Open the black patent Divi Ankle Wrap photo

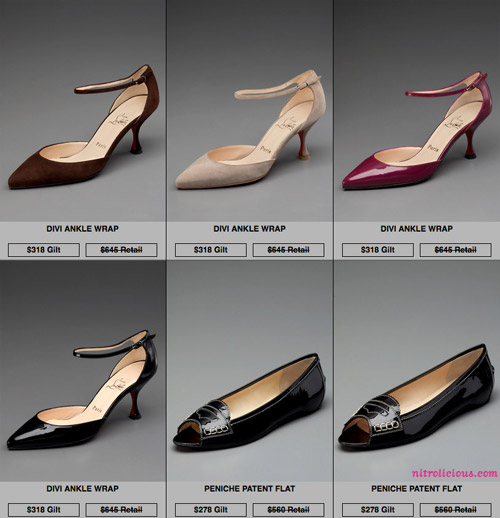(83, 371)
